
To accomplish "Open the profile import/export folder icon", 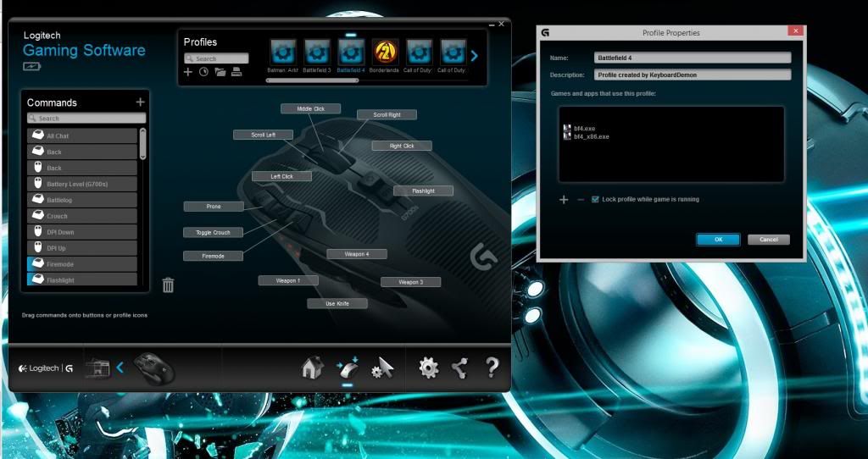I will click(x=220, y=72).
